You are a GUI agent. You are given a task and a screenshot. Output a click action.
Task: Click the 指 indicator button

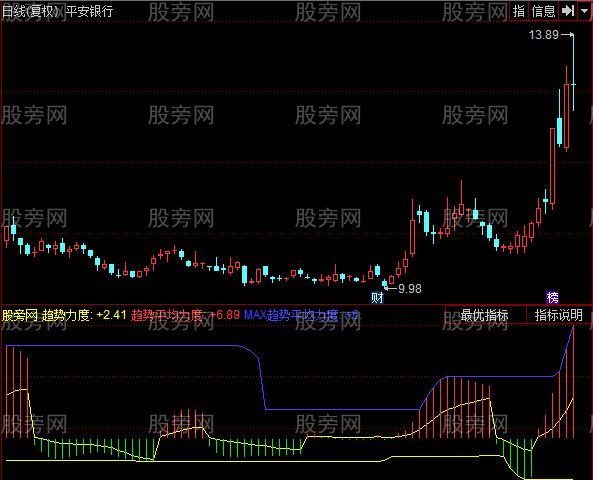519,11
